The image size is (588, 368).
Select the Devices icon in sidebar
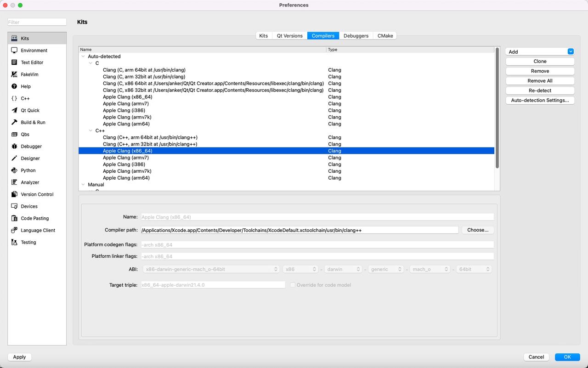(x=14, y=206)
